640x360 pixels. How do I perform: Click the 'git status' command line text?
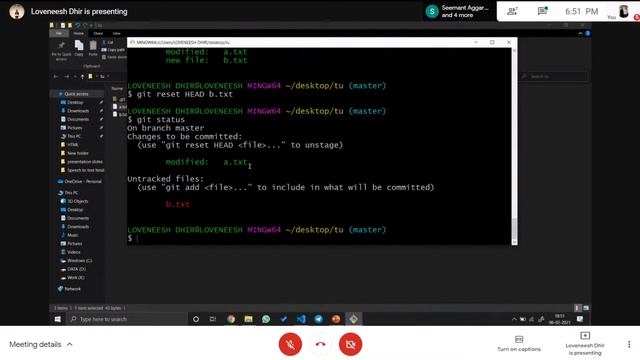click(x=160, y=120)
